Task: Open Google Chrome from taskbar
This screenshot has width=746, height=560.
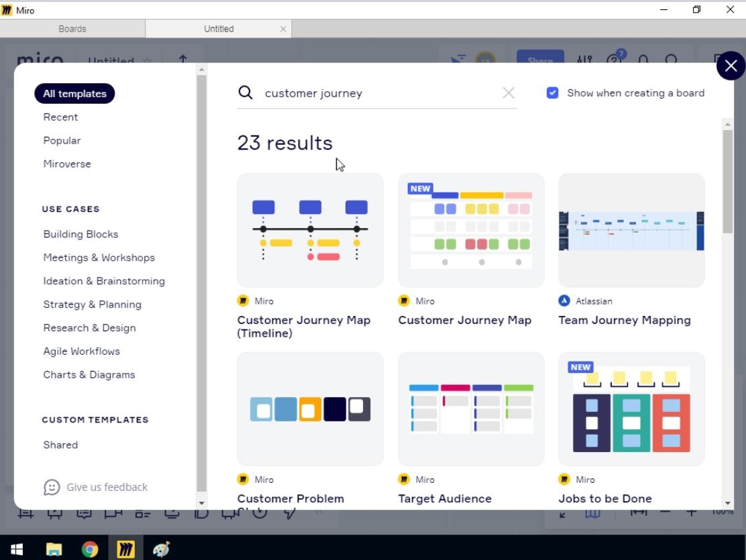Action: coord(89,549)
